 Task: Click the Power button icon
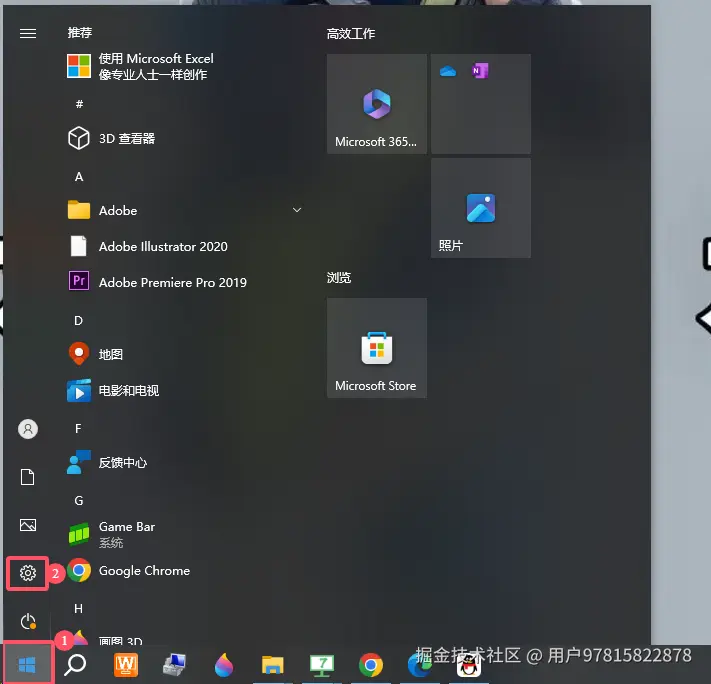[28, 621]
